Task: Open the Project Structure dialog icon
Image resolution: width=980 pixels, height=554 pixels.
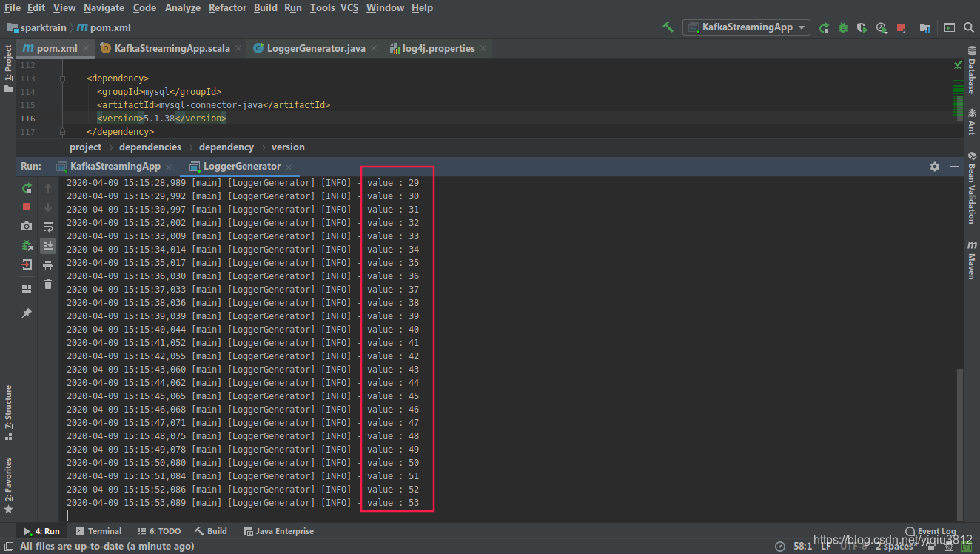Action: coord(925,27)
